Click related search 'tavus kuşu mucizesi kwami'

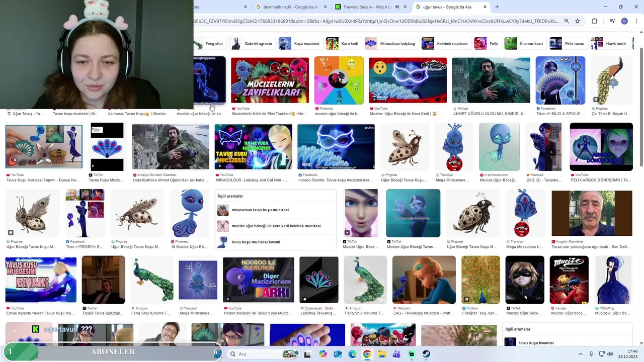tap(276, 242)
